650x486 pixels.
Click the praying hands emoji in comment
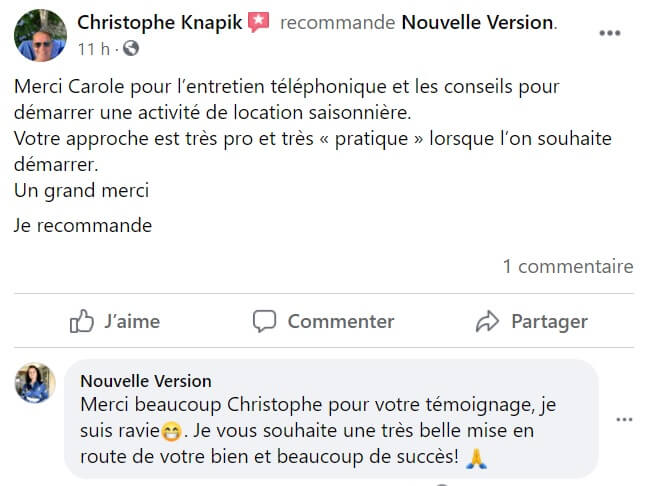tap(476, 458)
